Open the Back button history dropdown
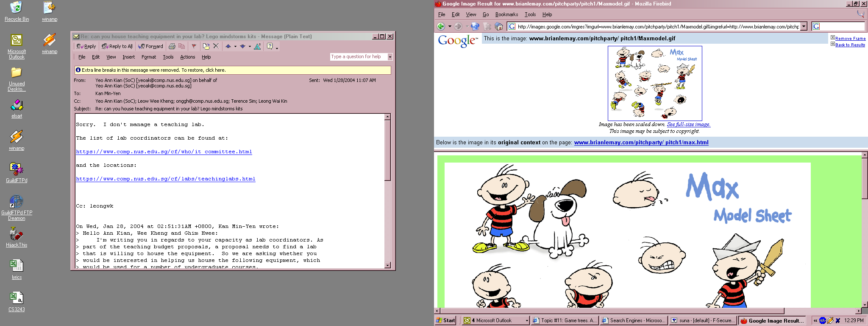 pos(450,26)
